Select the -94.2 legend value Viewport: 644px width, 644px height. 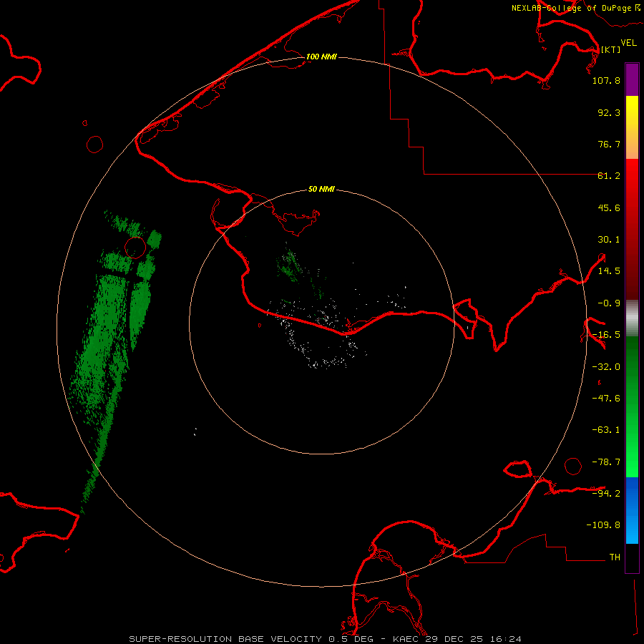(x=606, y=493)
